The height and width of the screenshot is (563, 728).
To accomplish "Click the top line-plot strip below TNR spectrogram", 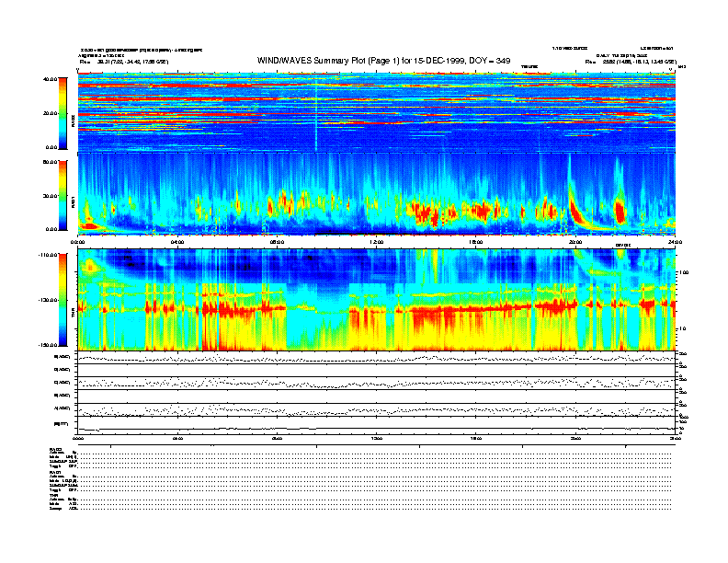I will click(377, 357).
